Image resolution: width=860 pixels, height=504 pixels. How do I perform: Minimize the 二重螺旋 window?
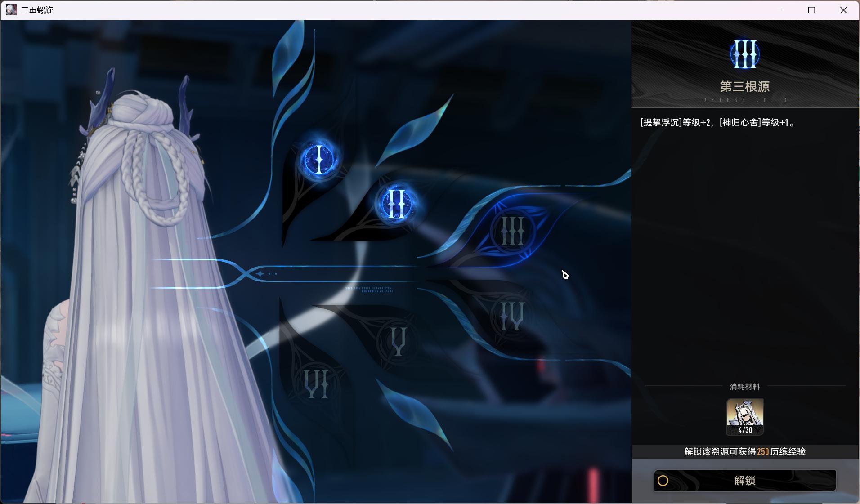780,10
